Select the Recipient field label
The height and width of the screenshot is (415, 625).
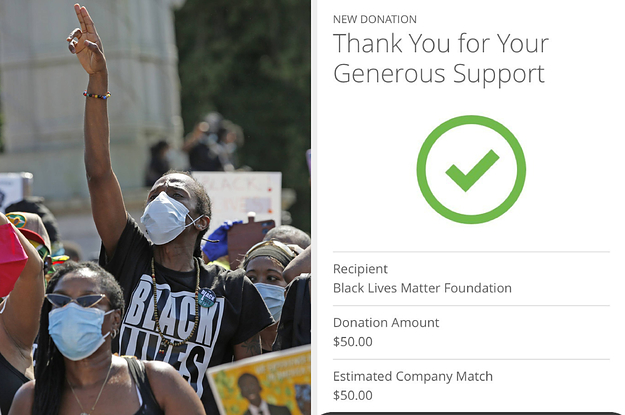point(360,269)
